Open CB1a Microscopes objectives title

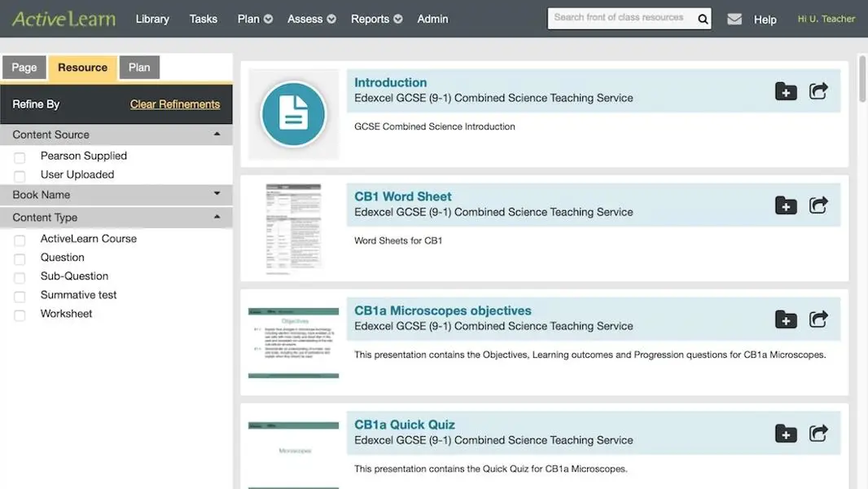tap(442, 311)
